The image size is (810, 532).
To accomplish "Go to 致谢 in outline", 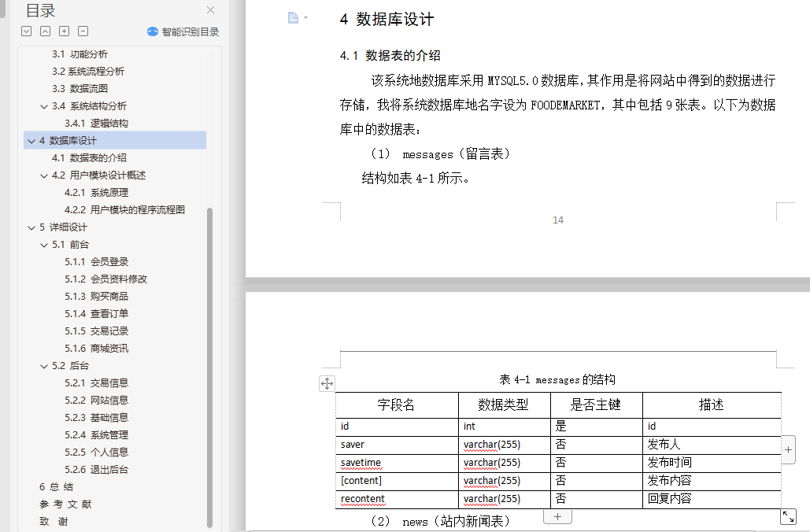I will (x=54, y=521).
